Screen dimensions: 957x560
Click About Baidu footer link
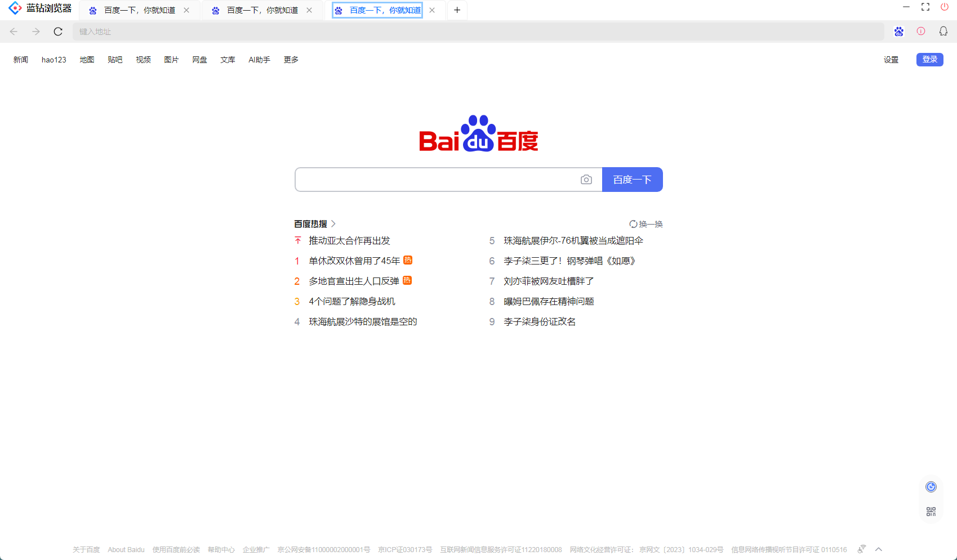coord(126,550)
